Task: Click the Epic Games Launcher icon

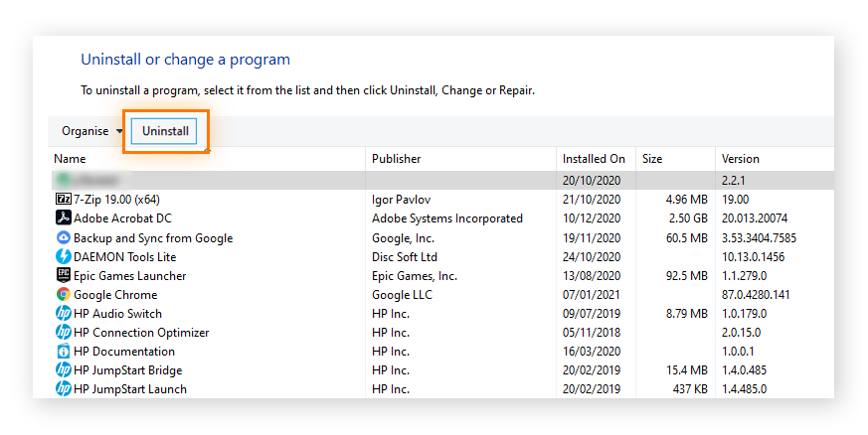Action: point(64,275)
